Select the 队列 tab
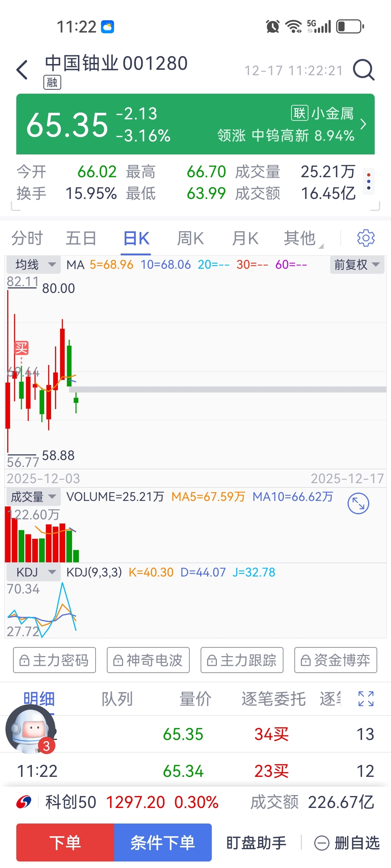 click(x=117, y=699)
